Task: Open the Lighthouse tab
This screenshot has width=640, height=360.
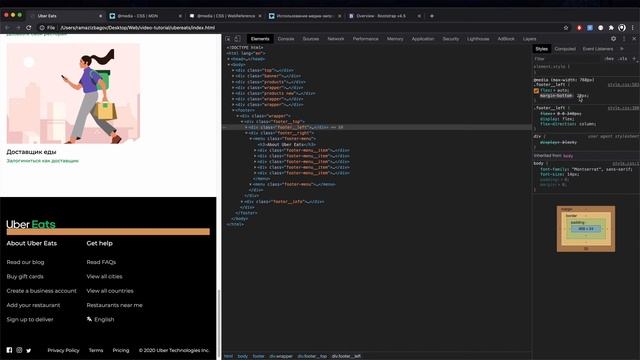Action: point(478,39)
